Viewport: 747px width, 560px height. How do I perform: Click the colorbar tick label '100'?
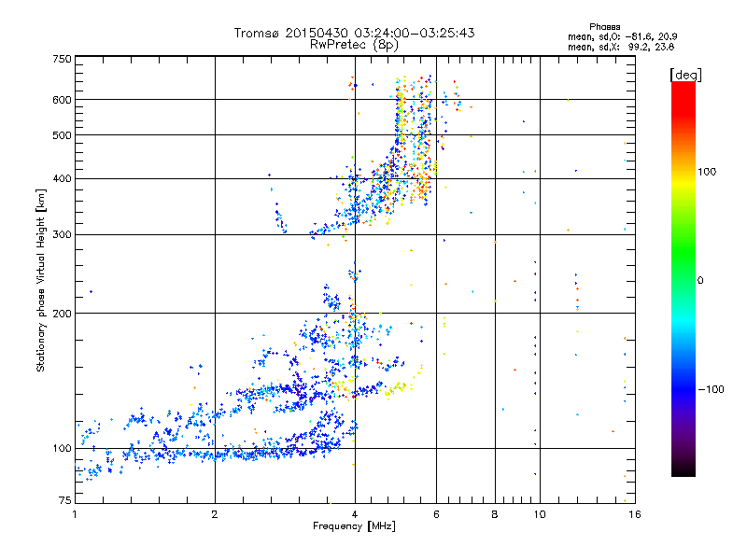707,172
